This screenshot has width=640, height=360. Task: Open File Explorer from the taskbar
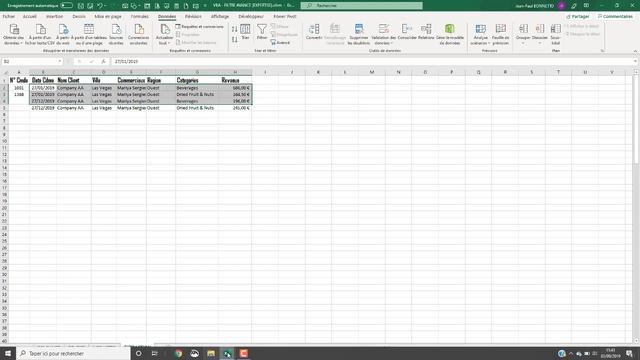tap(211, 353)
